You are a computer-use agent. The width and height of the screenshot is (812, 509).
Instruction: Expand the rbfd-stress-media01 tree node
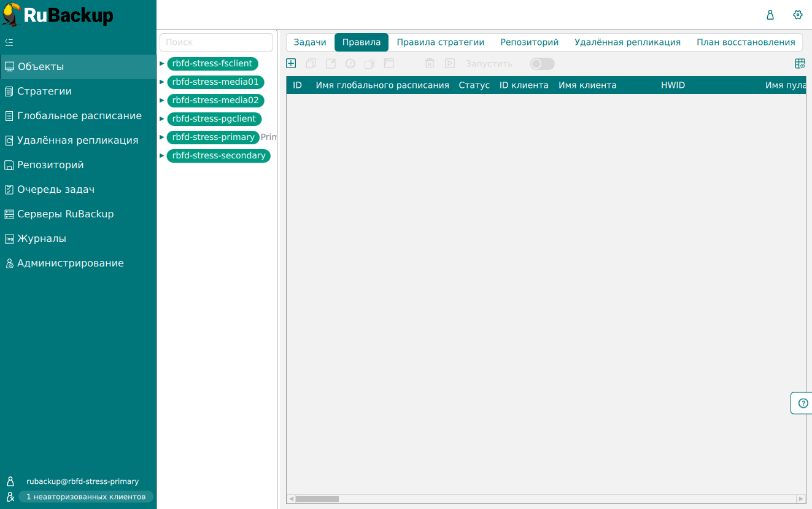(x=162, y=82)
